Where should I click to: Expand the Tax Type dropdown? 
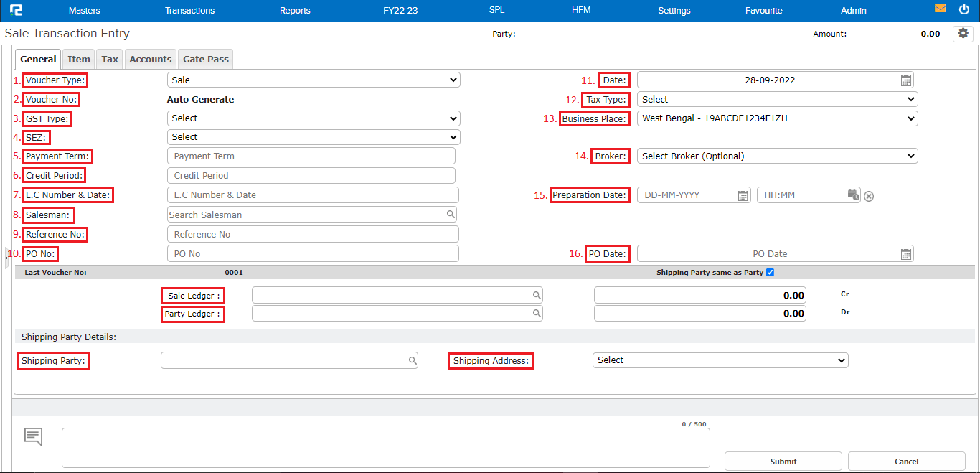776,99
